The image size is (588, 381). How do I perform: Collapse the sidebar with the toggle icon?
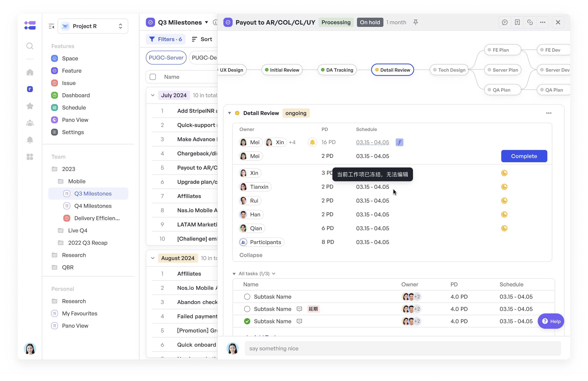(x=51, y=26)
